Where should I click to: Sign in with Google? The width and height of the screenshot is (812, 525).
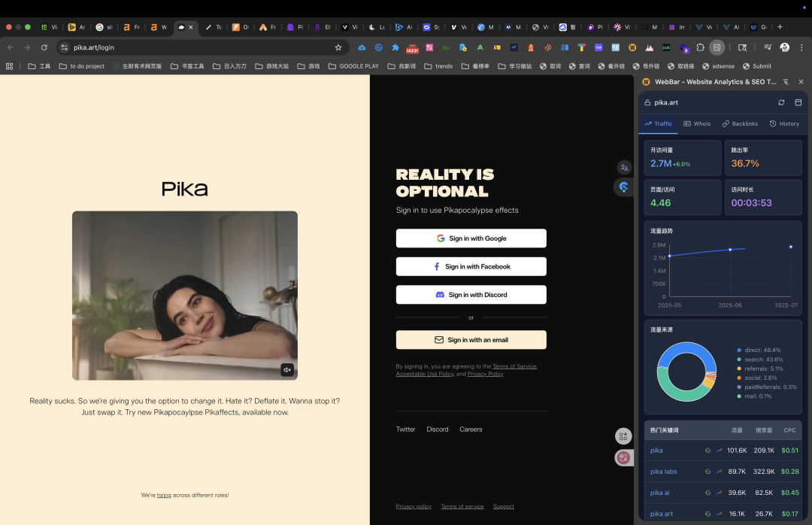click(471, 238)
